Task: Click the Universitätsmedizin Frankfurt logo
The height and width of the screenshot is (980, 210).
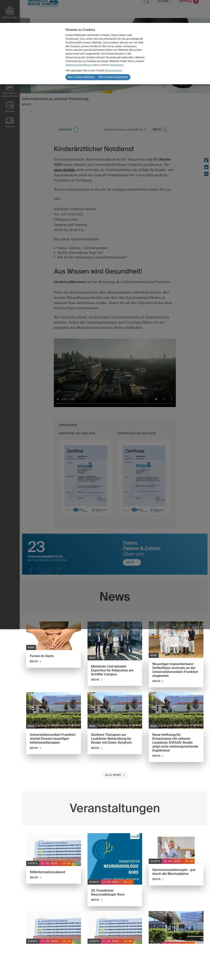Action: click(x=43, y=3)
